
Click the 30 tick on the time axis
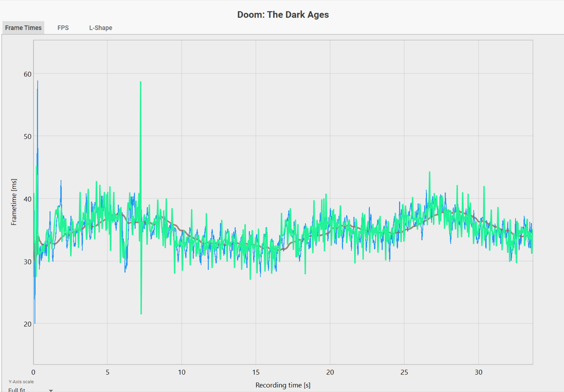tap(478, 372)
